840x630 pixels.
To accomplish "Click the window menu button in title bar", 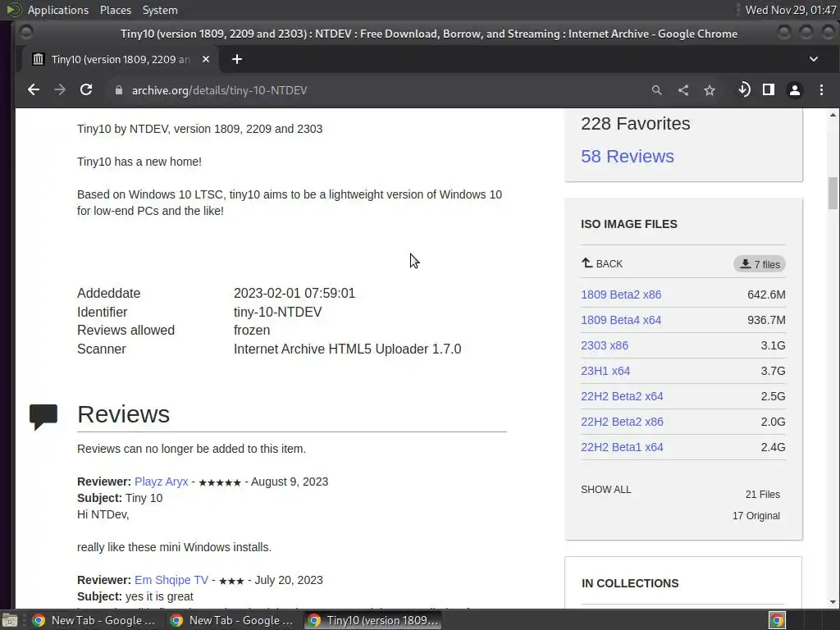I will [25, 33].
